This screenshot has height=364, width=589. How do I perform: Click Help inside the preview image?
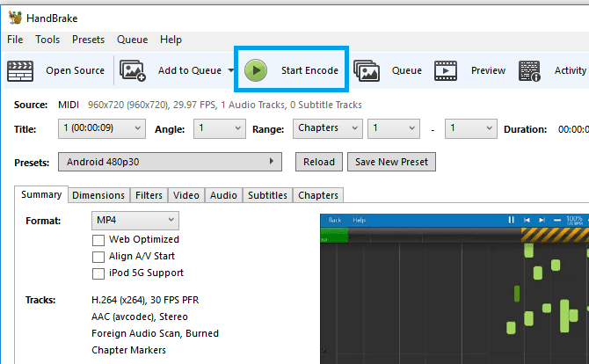359,220
